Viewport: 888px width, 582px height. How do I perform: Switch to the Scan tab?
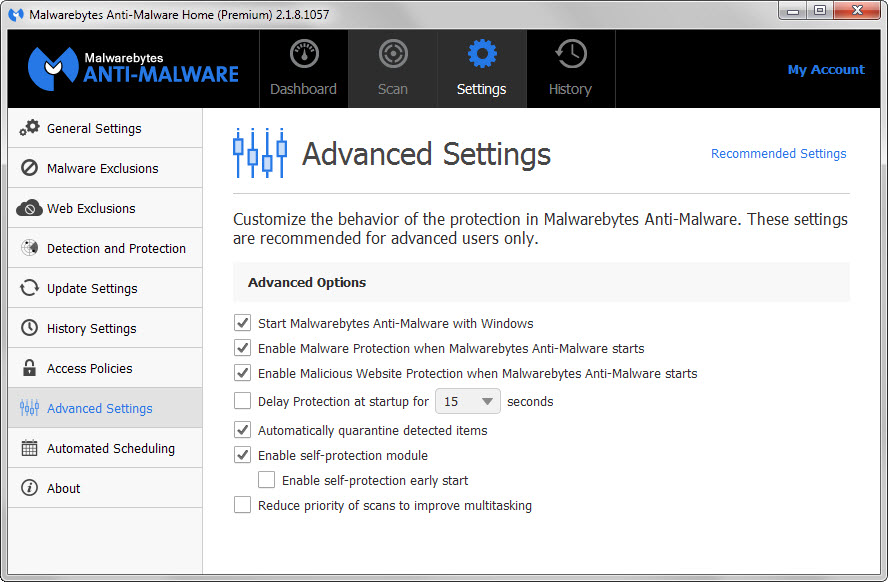coord(392,69)
